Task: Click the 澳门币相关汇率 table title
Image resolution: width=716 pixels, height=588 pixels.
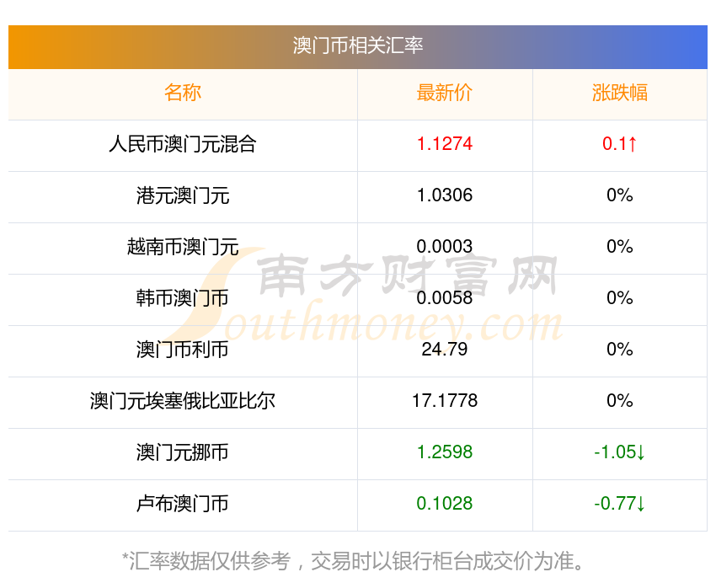Action: [x=357, y=45]
